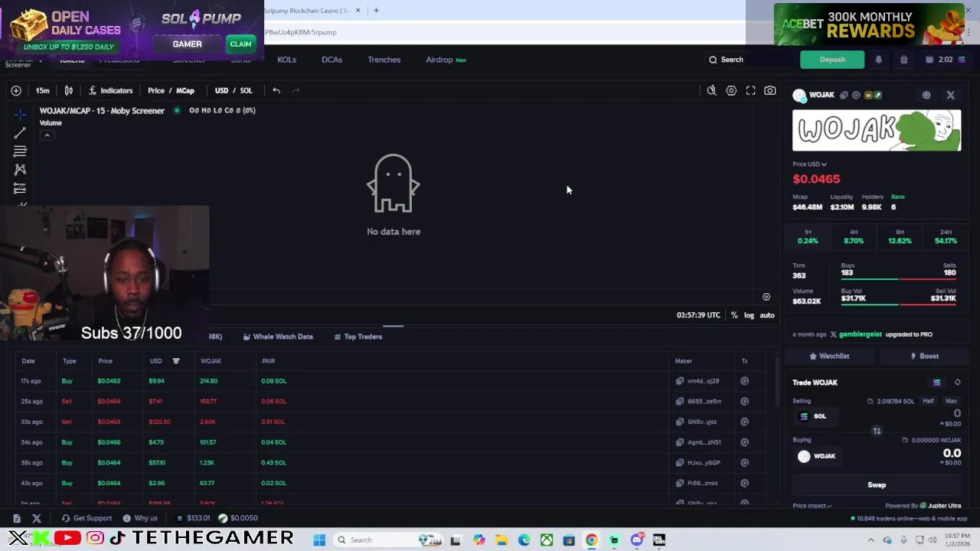This screenshot has width=980, height=551.
Task: Switch the chart to Price
Action: [x=156, y=90]
